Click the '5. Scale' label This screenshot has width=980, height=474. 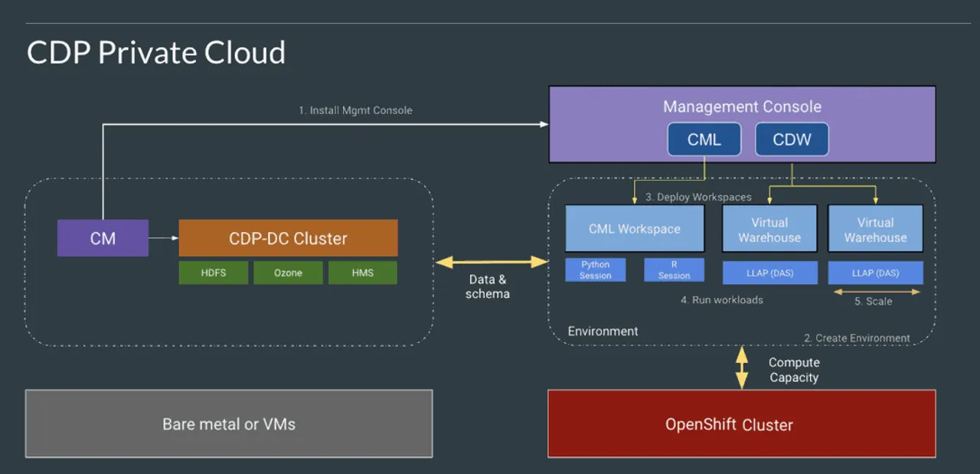click(x=874, y=301)
